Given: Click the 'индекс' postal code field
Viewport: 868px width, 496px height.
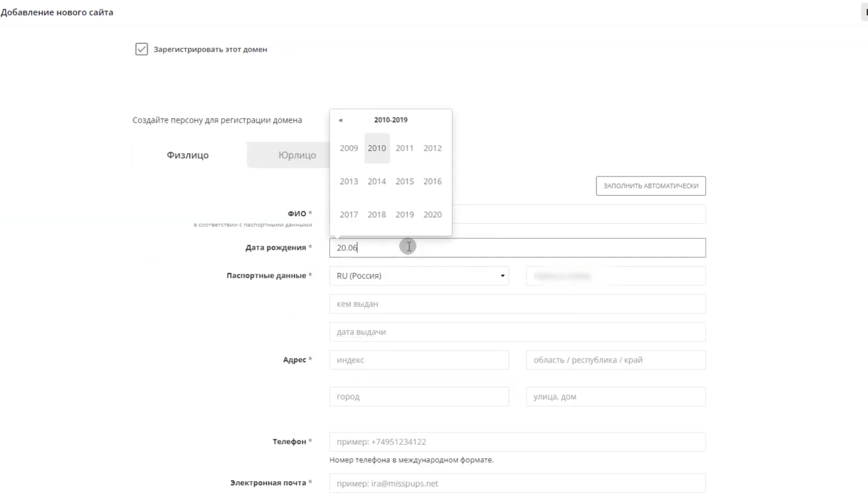Looking at the screenshot, I should 419,360.
